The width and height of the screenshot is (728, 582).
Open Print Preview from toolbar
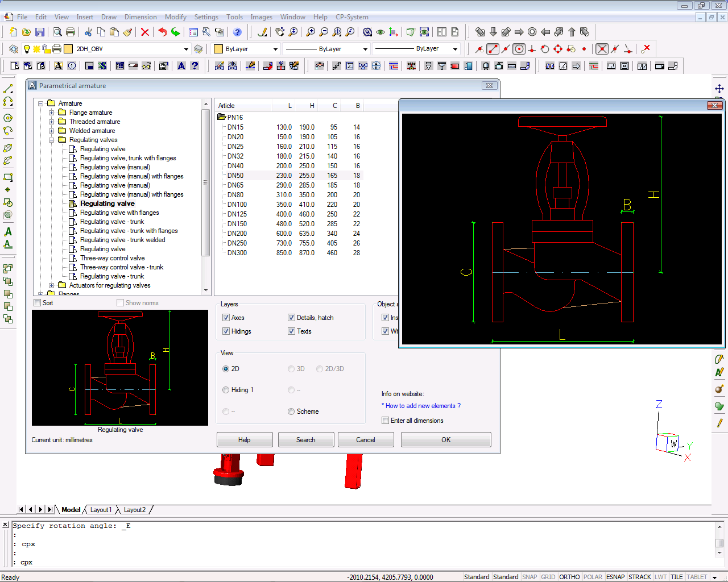[57, 32]
